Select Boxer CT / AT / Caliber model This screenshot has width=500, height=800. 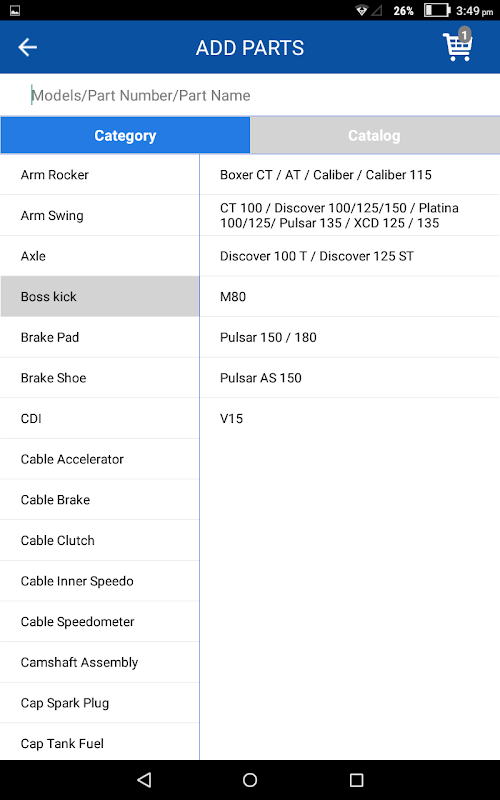pos(350,174)
